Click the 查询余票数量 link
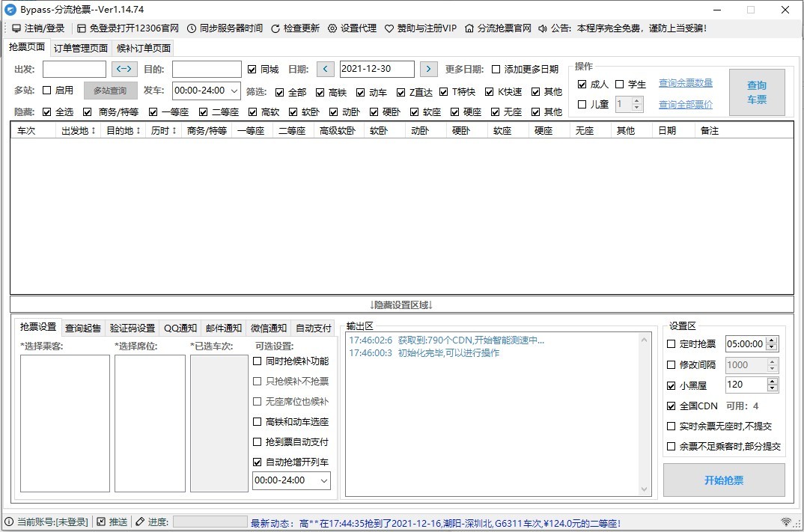 pos(686,84)
